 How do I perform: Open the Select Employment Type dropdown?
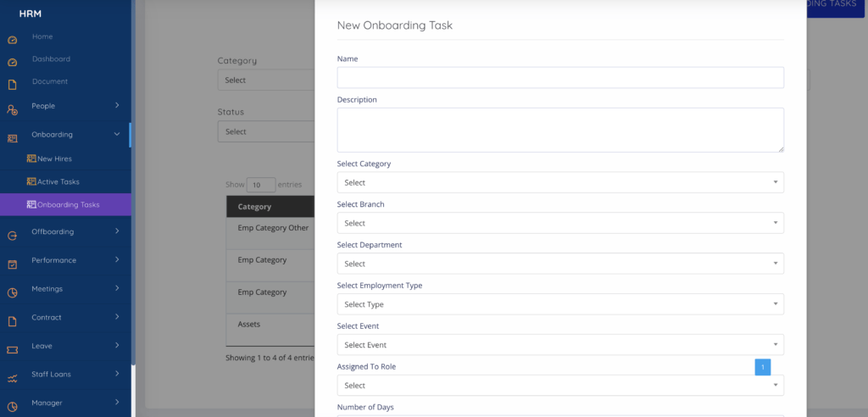click(x=560, y=304)
